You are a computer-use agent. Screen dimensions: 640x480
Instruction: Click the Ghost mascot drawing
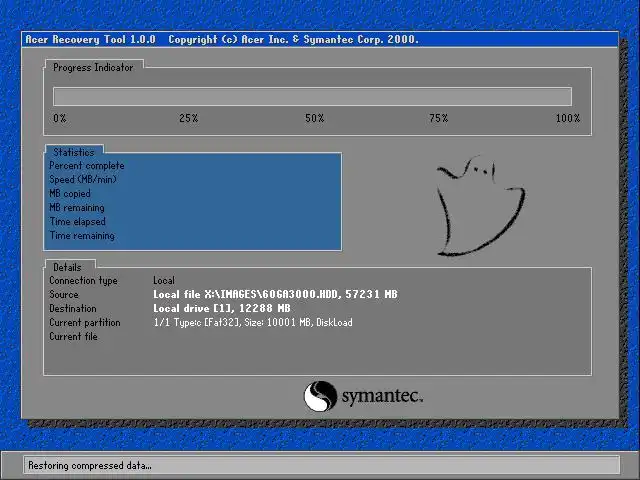[x=481, y=206]
